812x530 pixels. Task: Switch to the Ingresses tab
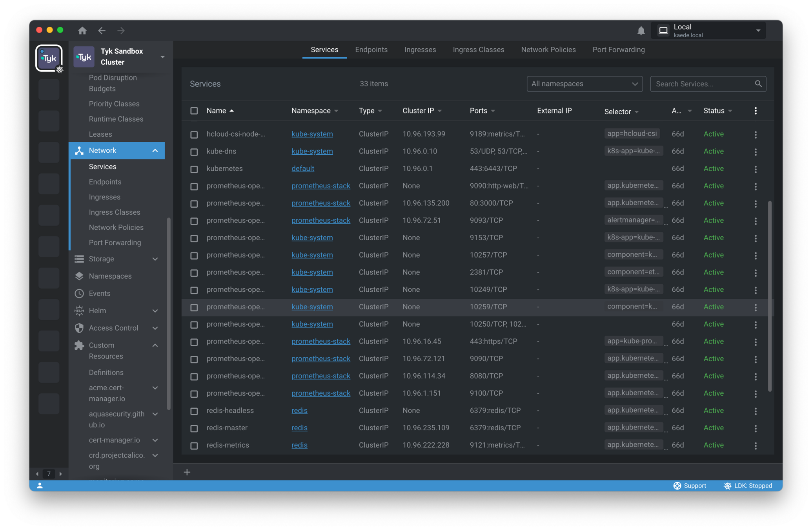pos(420,50)
